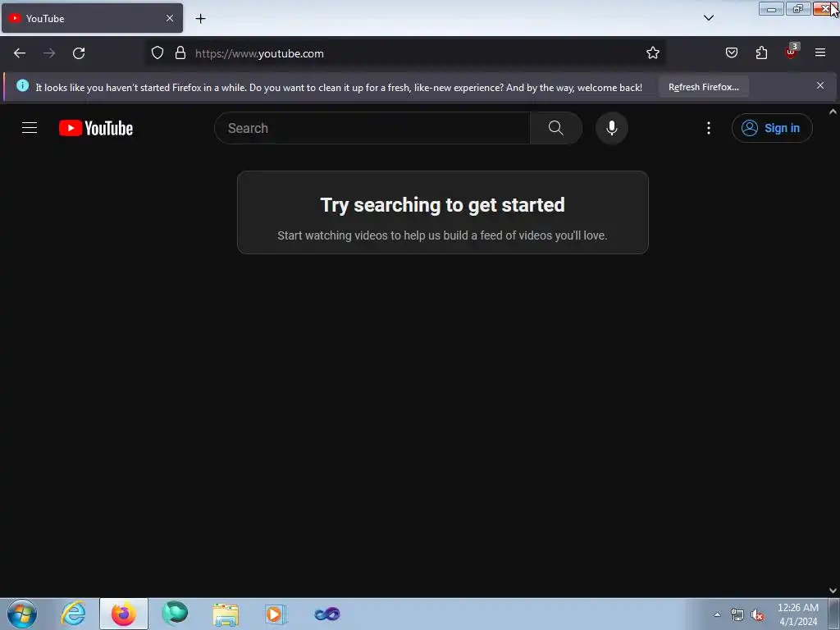Click scrollbar down arrow on page
840x630 pixels.
pyautogui.click(x=833, y=591)
